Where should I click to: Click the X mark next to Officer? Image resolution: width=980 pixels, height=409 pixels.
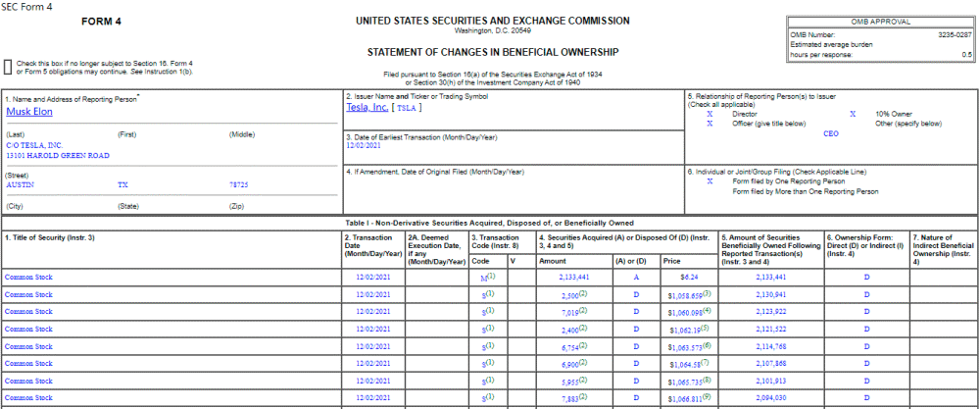tap(710, 124)
